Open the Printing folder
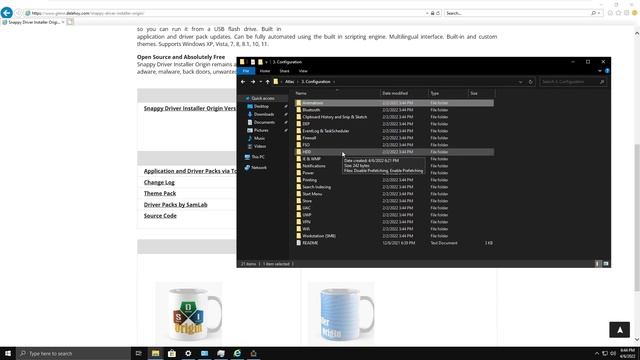 click(x=309, y=180)
